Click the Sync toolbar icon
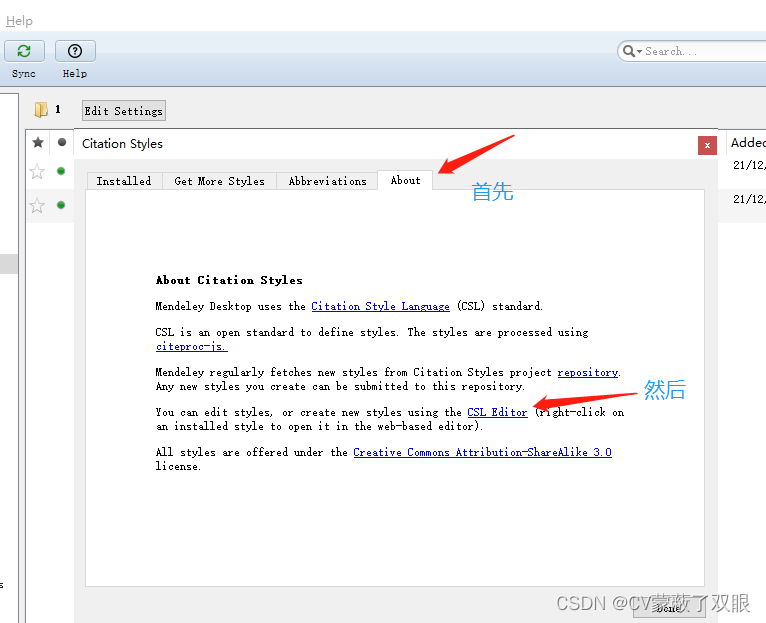766x623 pixels. point(24,51)
